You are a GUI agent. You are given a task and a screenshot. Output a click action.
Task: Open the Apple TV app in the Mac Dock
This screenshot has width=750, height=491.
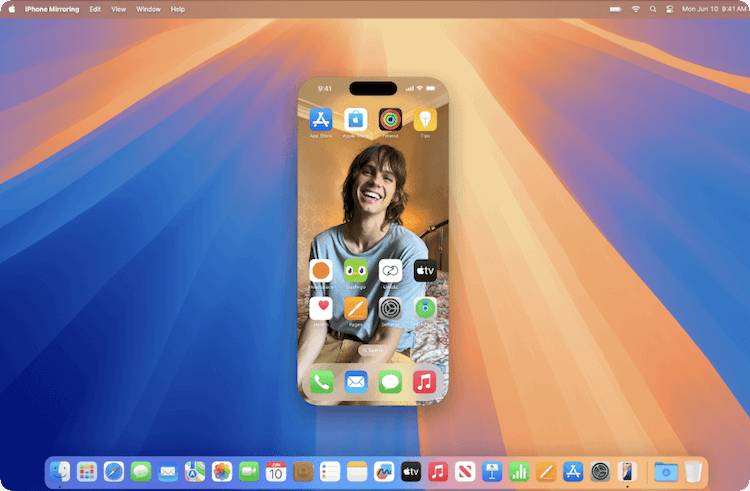click(x=411, y=472)
